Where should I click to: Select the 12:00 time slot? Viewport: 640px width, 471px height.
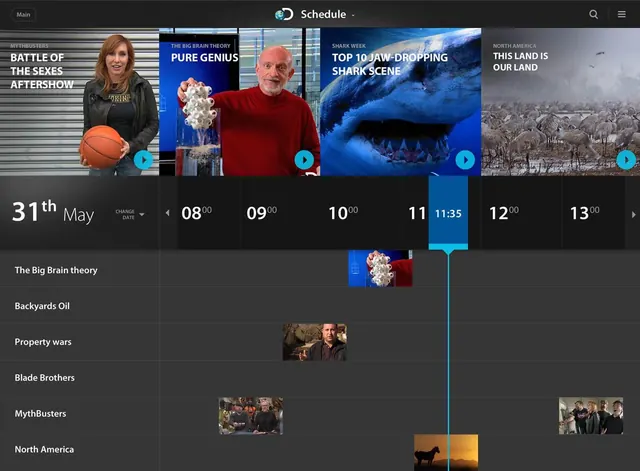coord(504,213)
